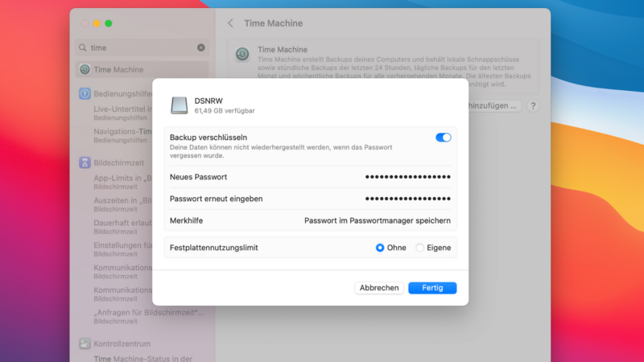The width and height of the screenshot is (644, 362).
Task: Click the search magnifier icon
Action: 83,47
